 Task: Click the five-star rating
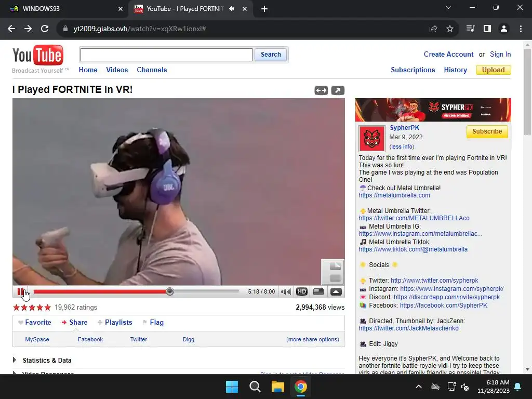coord(32,308)
